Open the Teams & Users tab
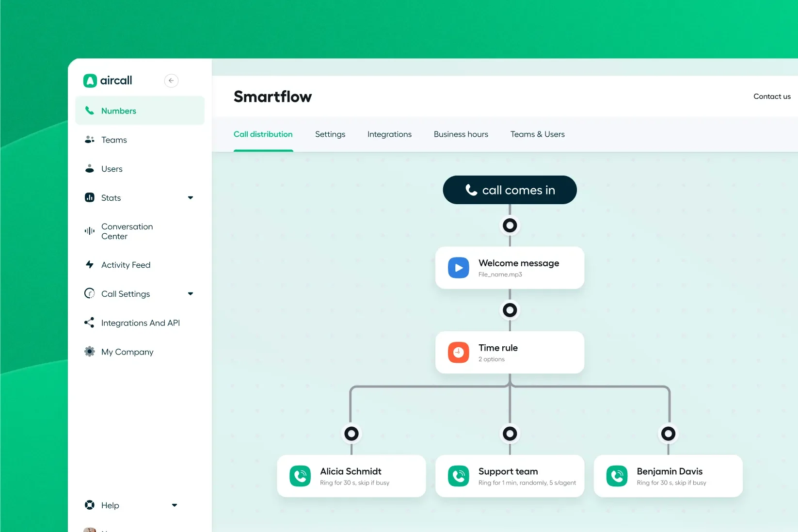Screen dimensions: 798x532 point(538,134)
